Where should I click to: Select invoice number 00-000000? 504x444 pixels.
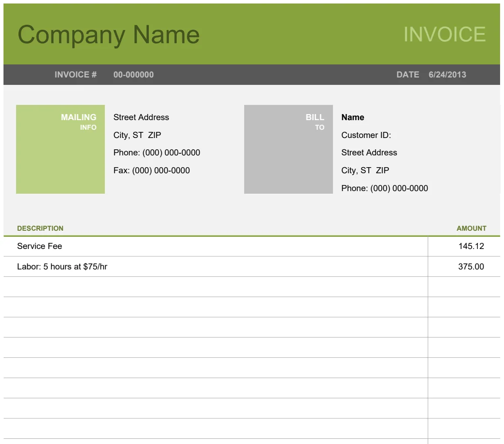(x=133, y=74)
